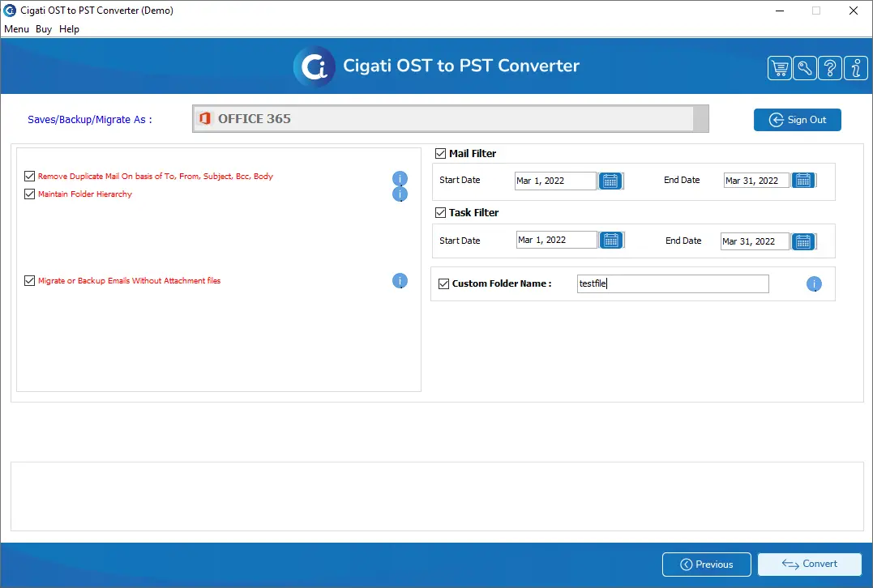The image size is (873, 588).
Task: Click the Cigati OST to PST Converter heading
Action: [x=461, y=66]
